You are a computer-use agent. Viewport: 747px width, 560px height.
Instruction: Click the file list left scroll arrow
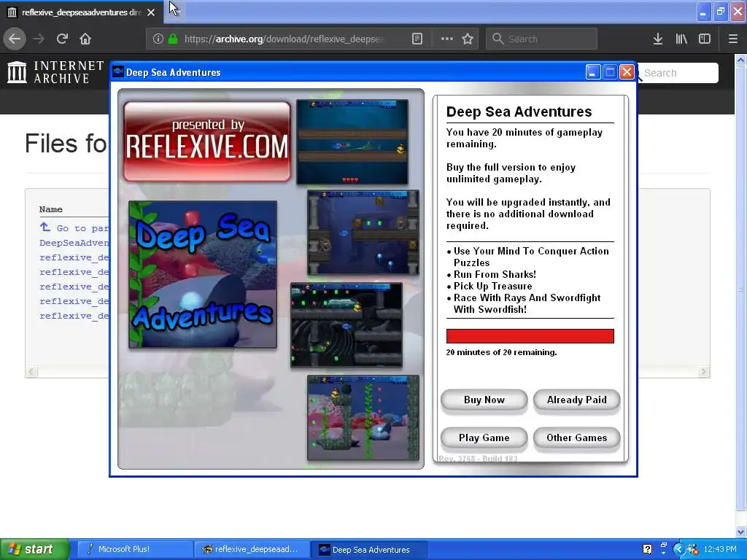coord(31,371)
